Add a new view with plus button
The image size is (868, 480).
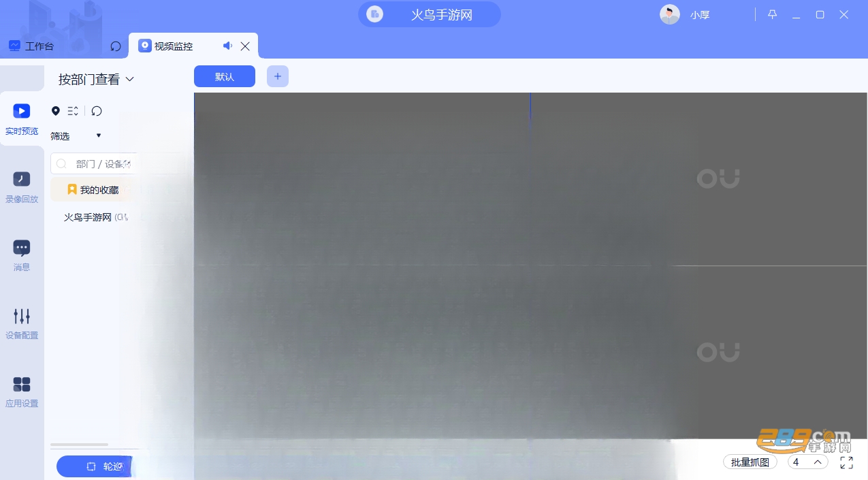click(x=278, y=76)
